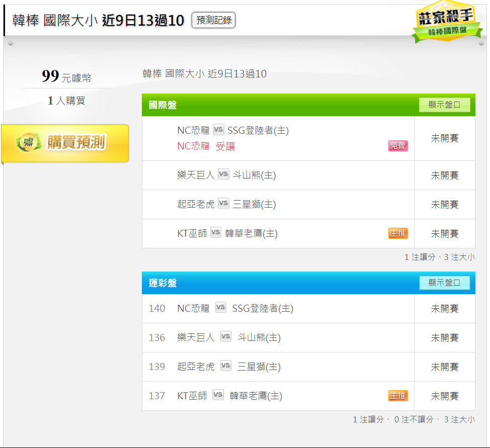This screenshot has height=448, width=490.
Task: Click VS icon in 國際盤 NC恐龍 matchup
Action: pyautogui.click(x=218, y=129)
